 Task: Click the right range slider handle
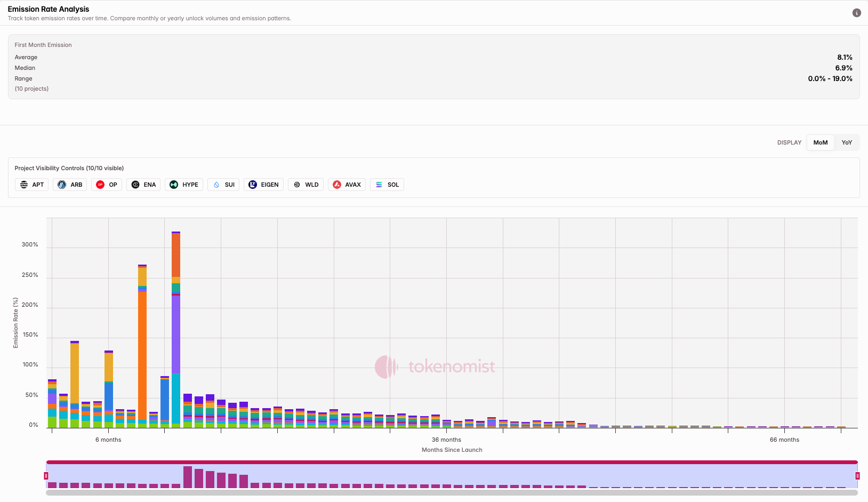pyautogui.click(x=857, y=475)
